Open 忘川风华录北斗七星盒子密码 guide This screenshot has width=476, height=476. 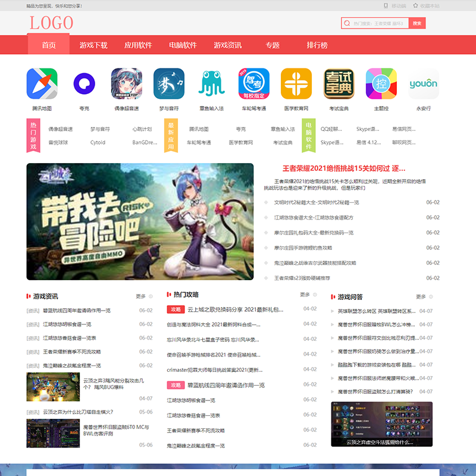[213, 340]
